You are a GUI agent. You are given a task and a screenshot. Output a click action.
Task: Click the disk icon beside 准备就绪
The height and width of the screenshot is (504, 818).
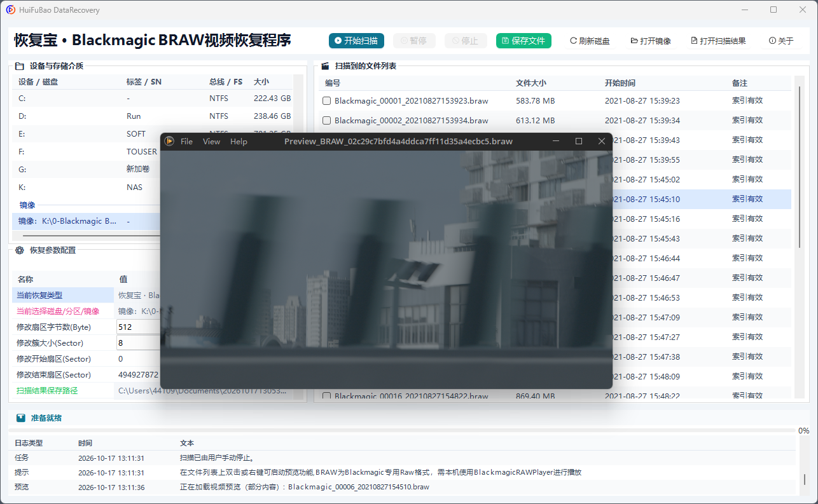(21, 418)
